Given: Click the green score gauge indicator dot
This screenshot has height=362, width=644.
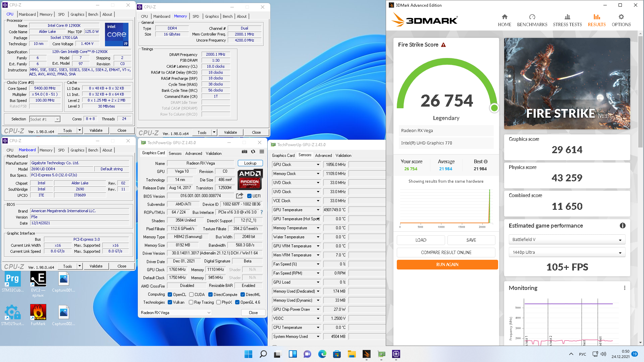Looking at the screenshot, I should [494, 108].
